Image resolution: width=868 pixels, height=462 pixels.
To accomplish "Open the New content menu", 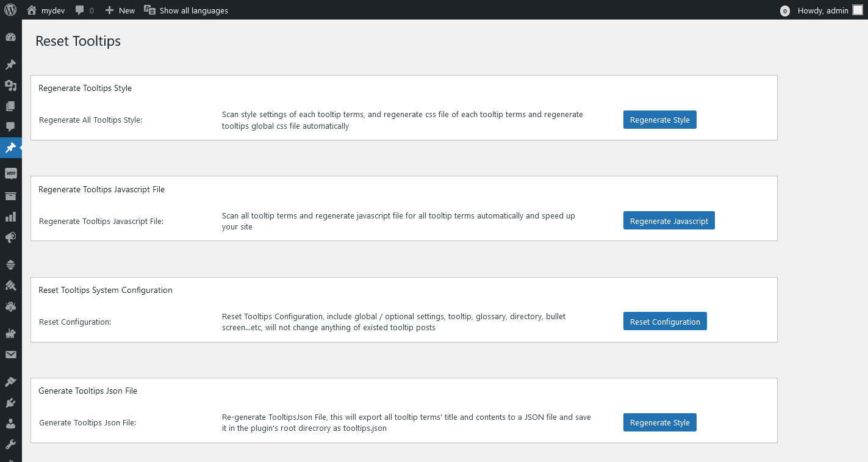I will (120, 10).
